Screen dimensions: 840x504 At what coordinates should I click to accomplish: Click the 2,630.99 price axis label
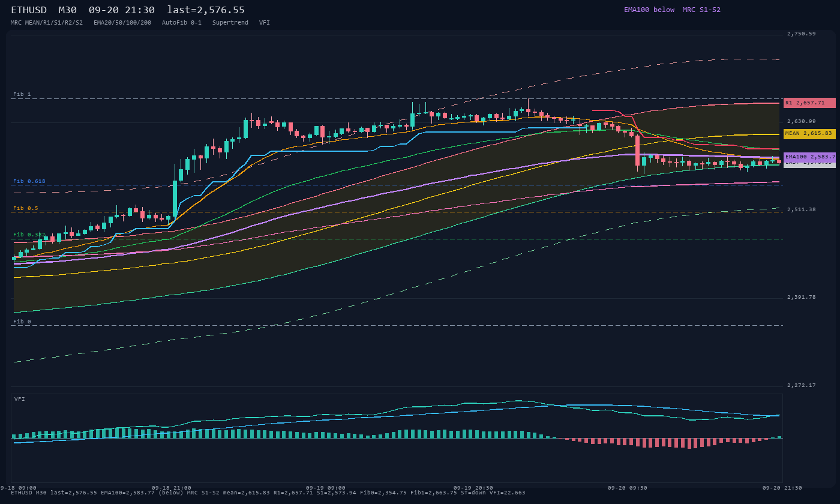coord(801,121)
